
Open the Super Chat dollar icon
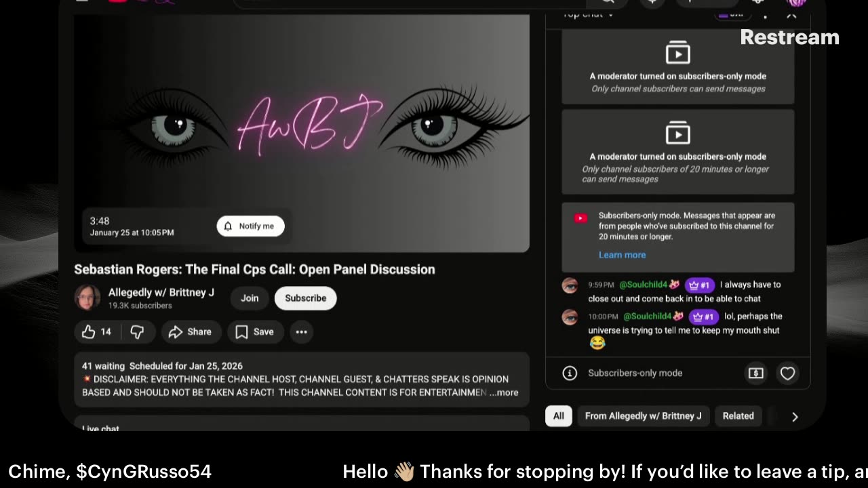[x=755, y=373]
